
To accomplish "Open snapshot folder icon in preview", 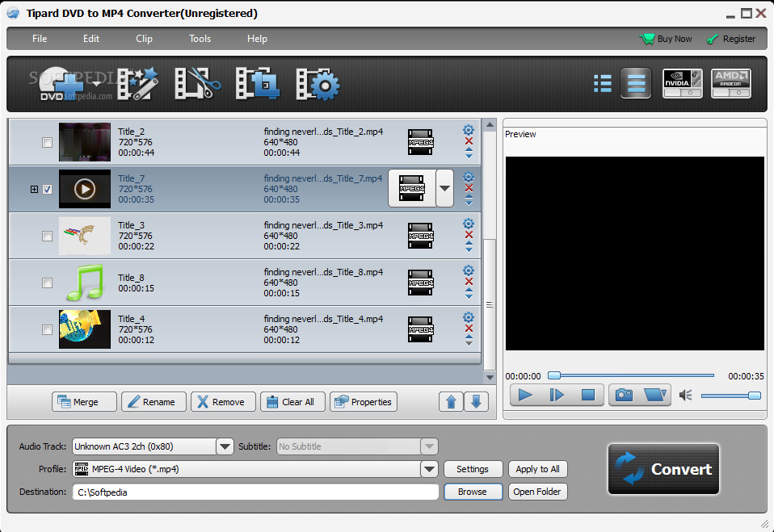I will tap(655, 395).
